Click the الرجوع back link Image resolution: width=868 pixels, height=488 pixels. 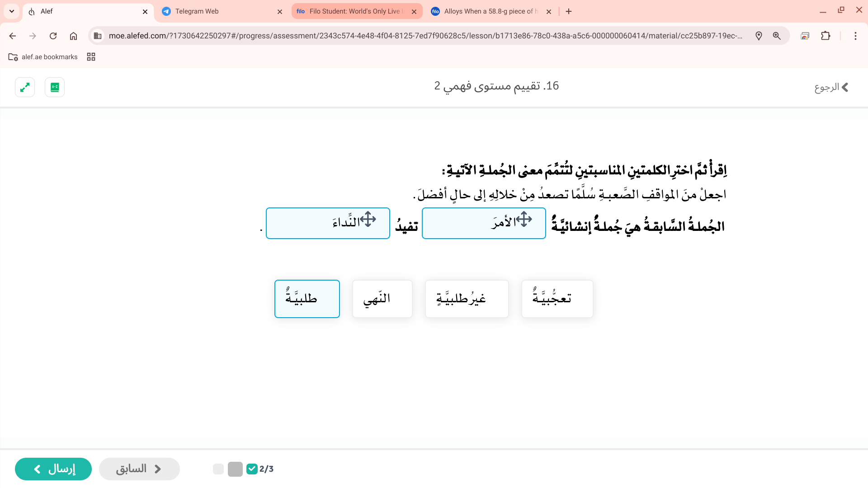pyautogui.click(x=832, y=87)
